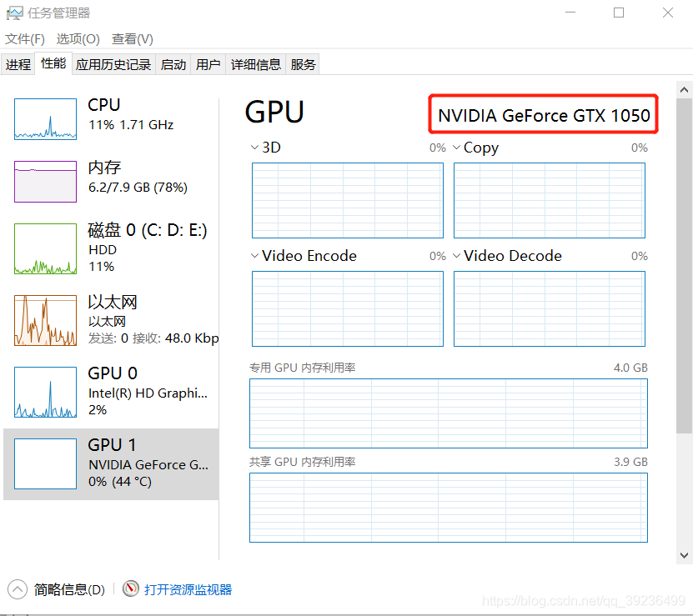Select the CPU usage thumbnail graph
Screen dimensions: 693x616
[46, 119]
